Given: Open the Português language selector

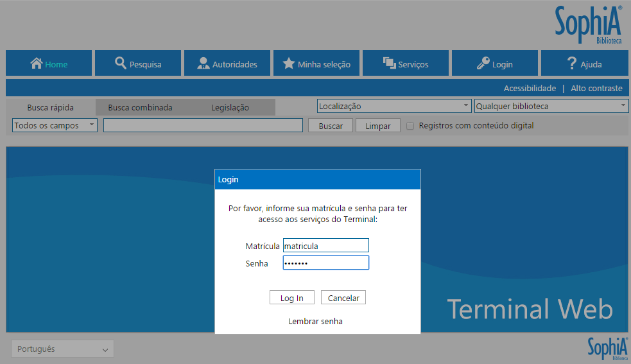Looking at the screenshot, I should click(62, 349).
